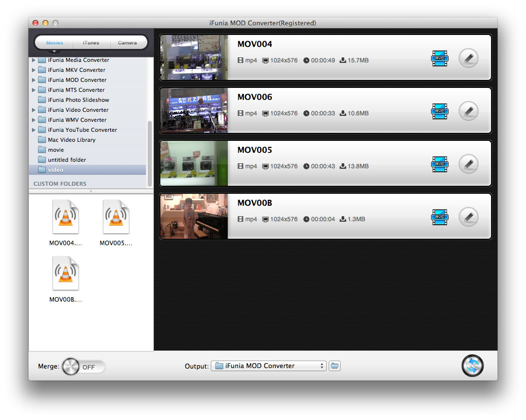Expand the iFunia Video Converter folder

[33, 110]
